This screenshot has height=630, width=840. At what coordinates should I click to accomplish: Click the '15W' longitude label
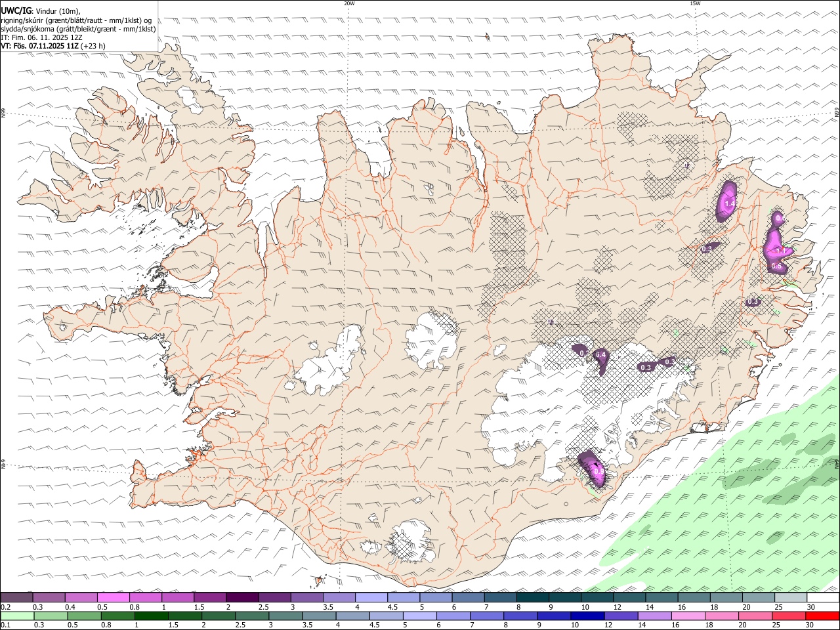click(695, 3)
